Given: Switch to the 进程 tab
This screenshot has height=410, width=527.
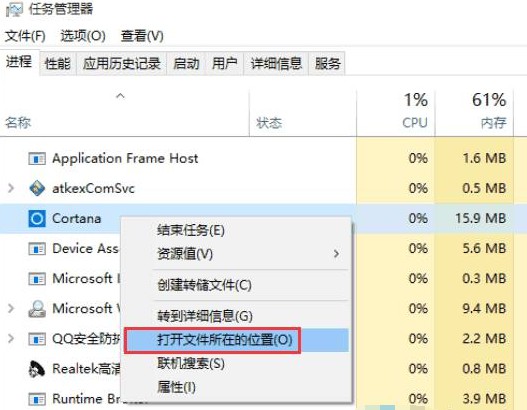Looking at the screenshot, I should pos(19,62).
